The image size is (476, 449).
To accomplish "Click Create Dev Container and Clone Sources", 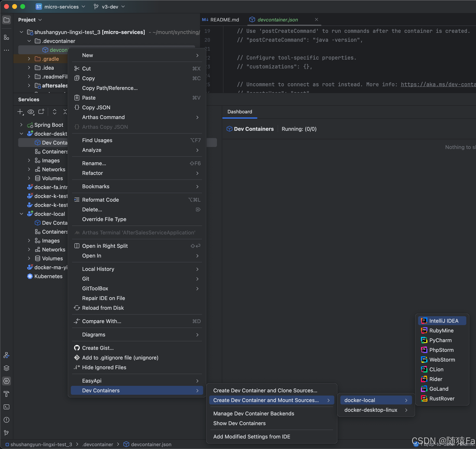I will tap(265, 390).
